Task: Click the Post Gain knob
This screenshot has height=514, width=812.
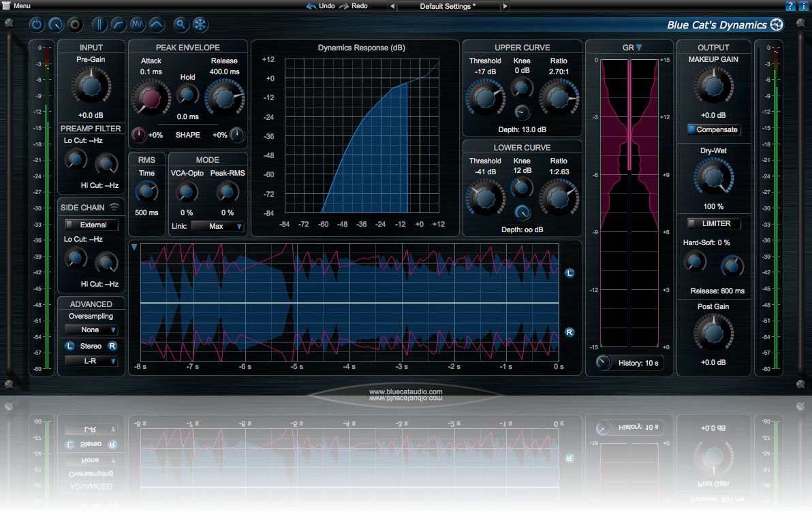Action: coord(713,334)
